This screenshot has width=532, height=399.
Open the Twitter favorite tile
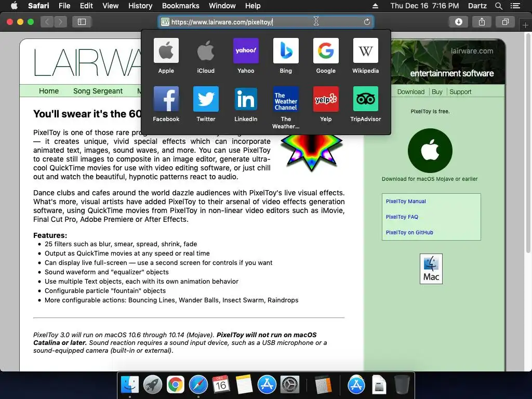click(x=206, y=99)
